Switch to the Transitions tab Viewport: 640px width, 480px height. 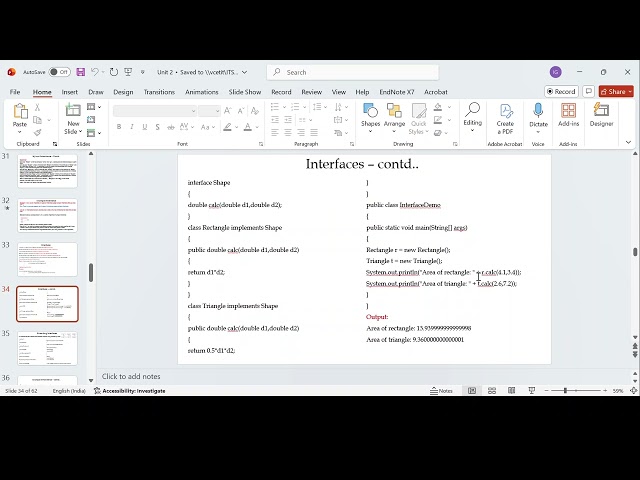pyautogui.click(x=159, y=92)
